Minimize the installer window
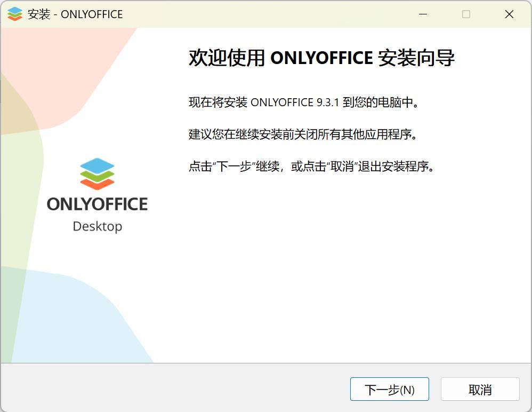Image resolution: width=532 pixels, height=412 pixels. (x=423, y=14)
